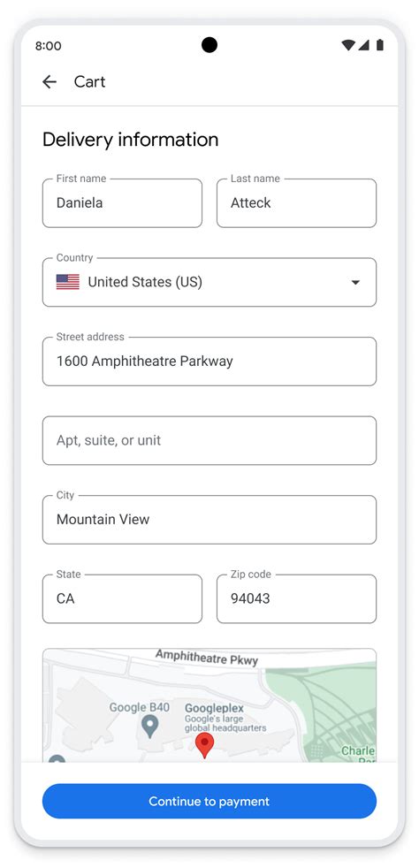The height and width of the screenshot is (868, 419).
Task: Edit the Street address field
Action: [x=209, y=362]
